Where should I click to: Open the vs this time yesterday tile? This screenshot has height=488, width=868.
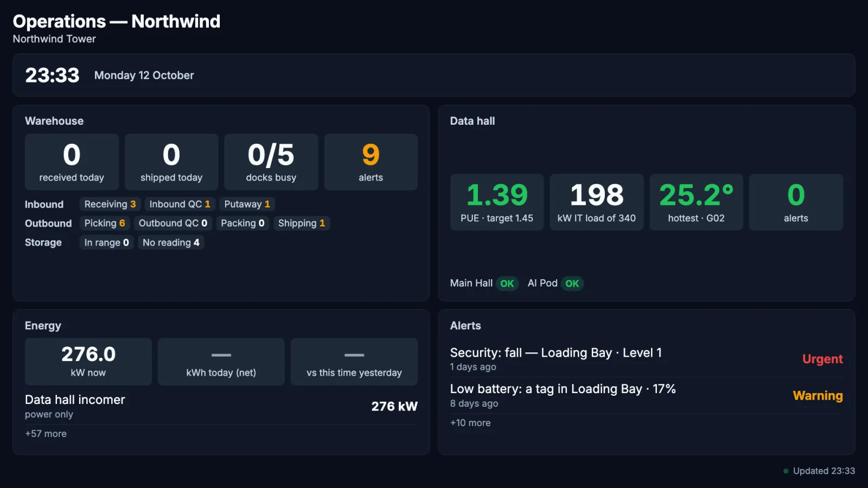tap(354, 362)
